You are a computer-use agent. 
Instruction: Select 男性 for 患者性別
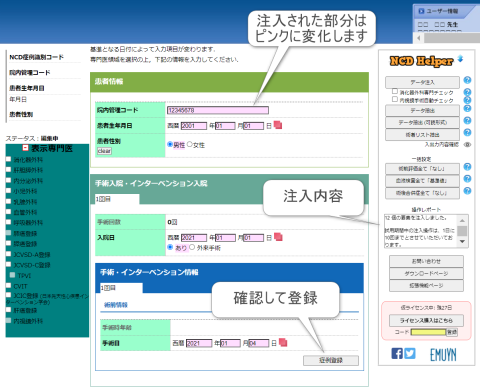coord(170,144)
